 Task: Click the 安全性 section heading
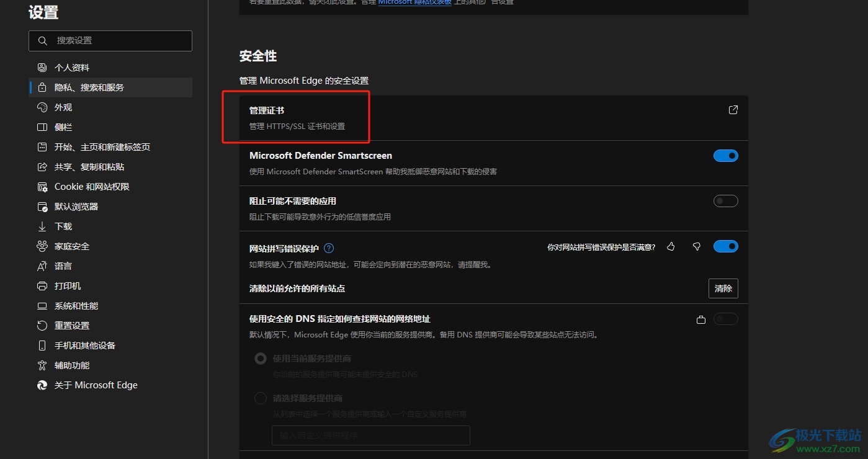(x=258, y=56)
